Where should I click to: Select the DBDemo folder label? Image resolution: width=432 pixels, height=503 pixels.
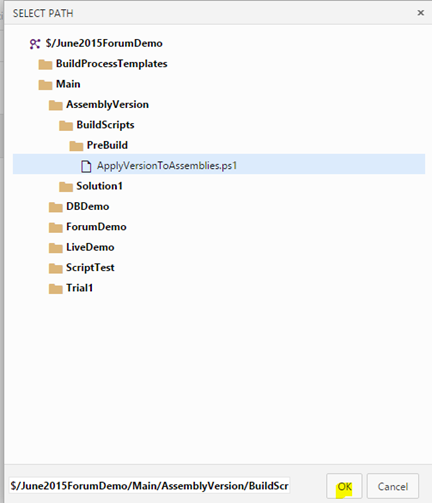[x=88, y=206]
